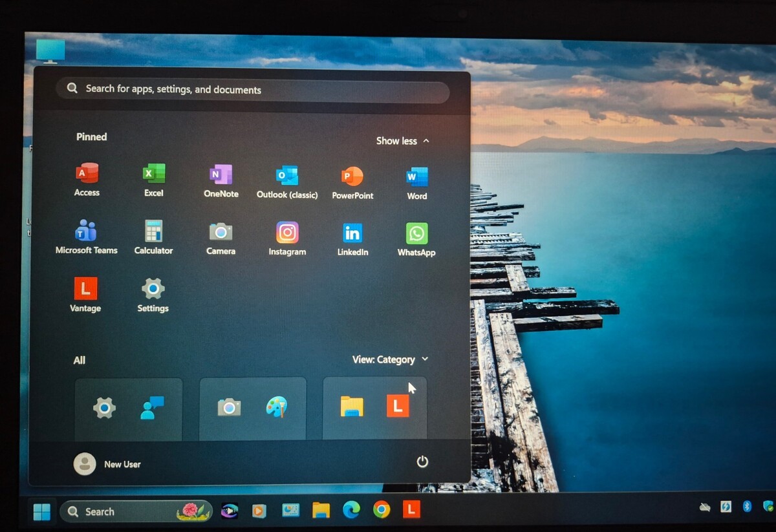Launch Microsoft Edge from the taskbar
776x532 pixels.
pyautogui.click(x=351, y=510)
